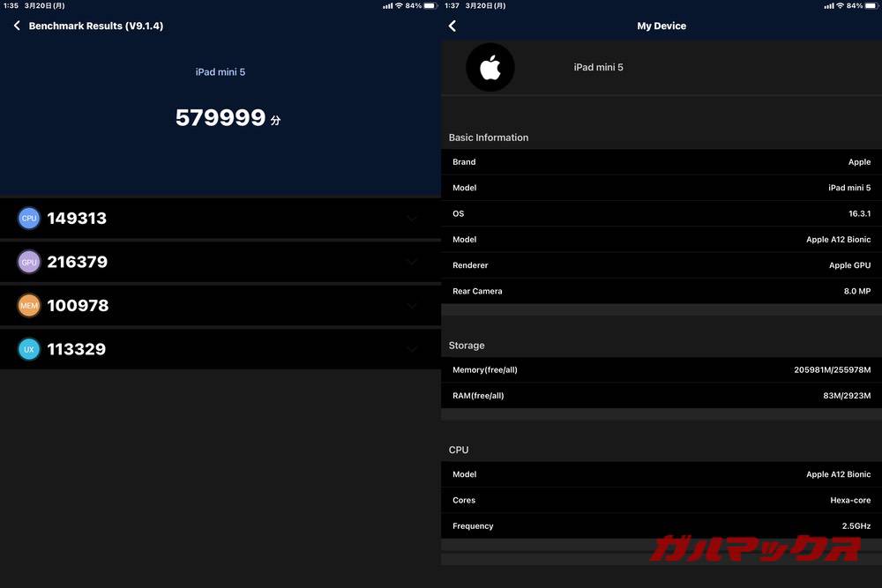Go back from My Device screen

(x=452, y=26)
